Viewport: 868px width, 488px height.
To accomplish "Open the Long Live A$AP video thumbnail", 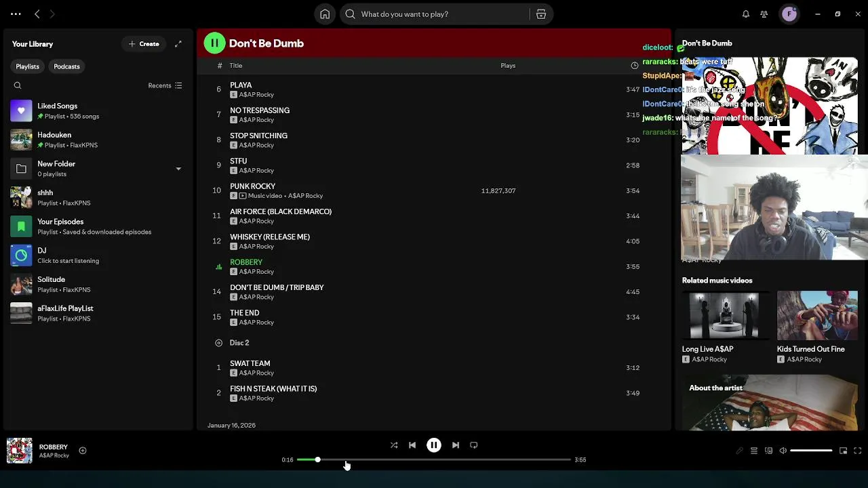I will click(x=724, y=316).
